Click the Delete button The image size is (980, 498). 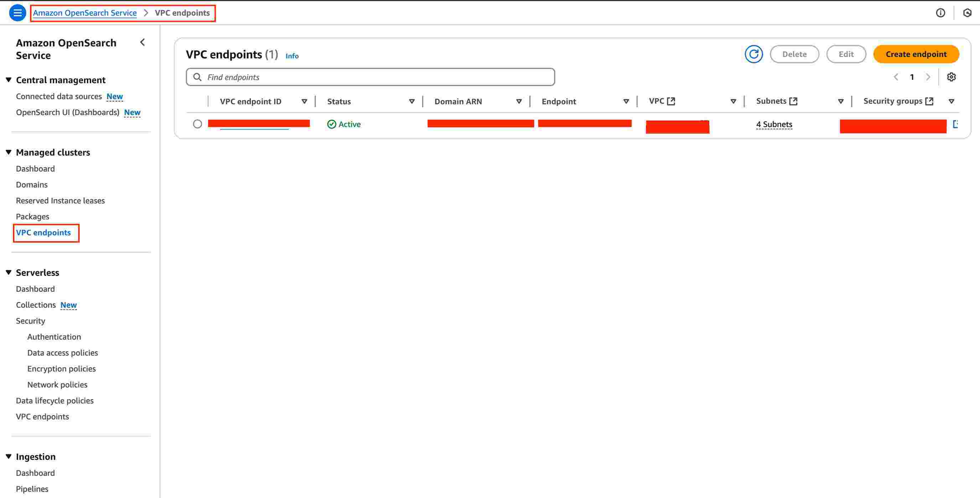794,55
